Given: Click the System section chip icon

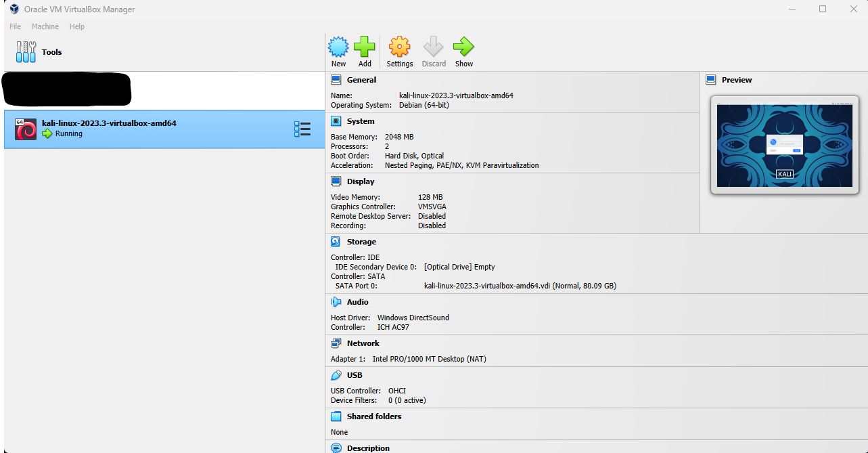Looking at the screenshot, I should [336, 121].
